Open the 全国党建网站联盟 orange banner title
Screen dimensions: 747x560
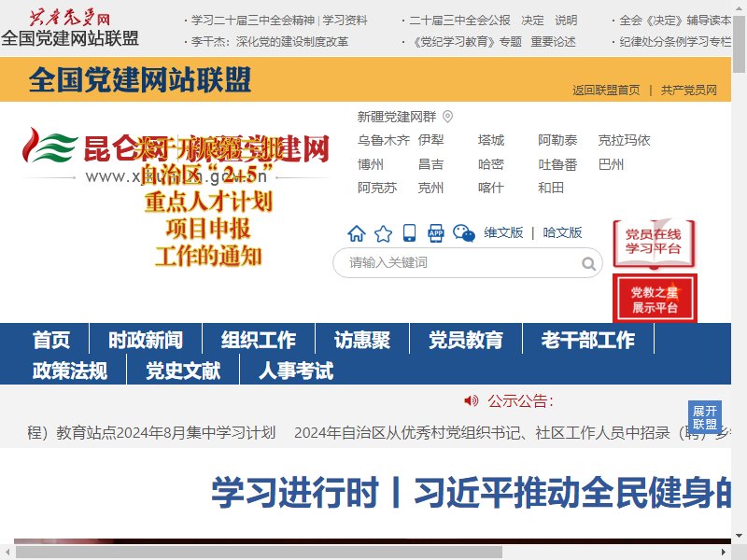(x=139, y=79)
